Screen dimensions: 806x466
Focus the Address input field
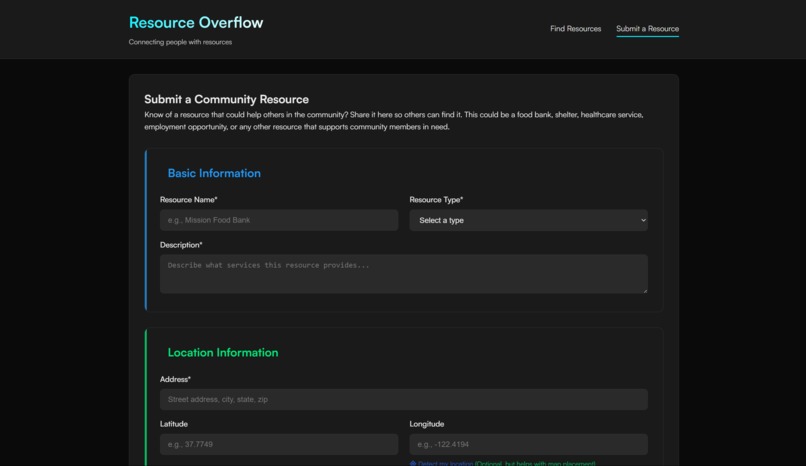tap(404, 399)
